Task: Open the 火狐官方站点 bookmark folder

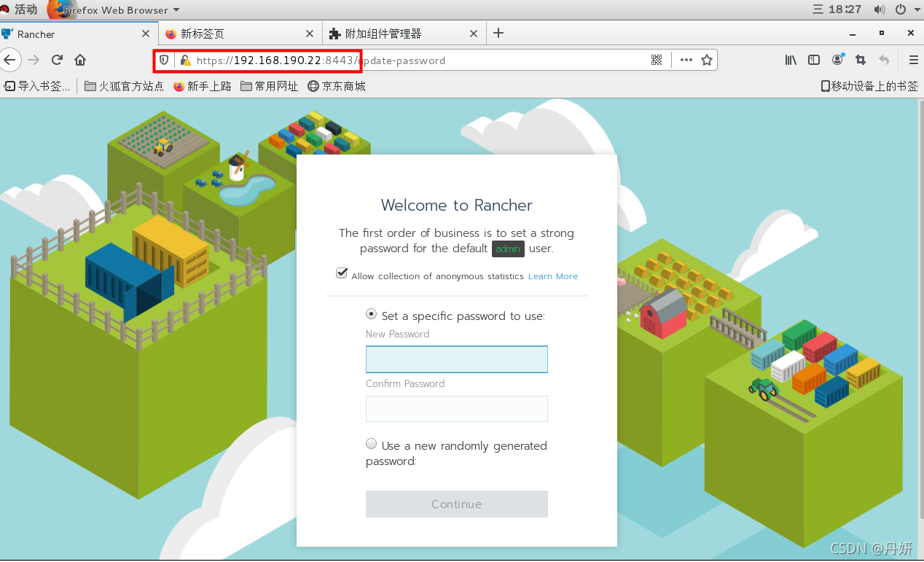Action: tap(124, 86)
